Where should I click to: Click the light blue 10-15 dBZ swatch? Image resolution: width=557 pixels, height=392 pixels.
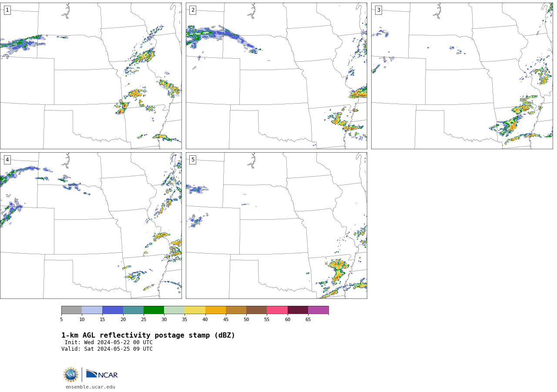click(92, 310)
